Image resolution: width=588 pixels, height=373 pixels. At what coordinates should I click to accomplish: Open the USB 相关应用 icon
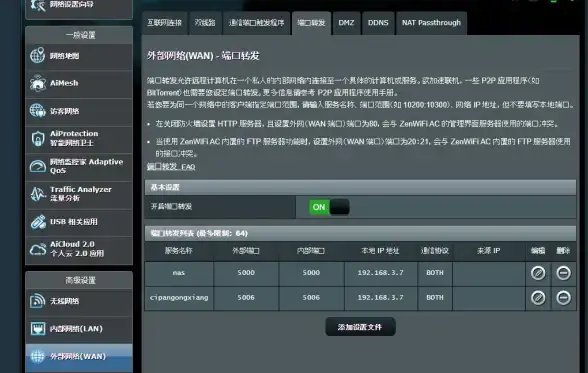click(38, 222)
